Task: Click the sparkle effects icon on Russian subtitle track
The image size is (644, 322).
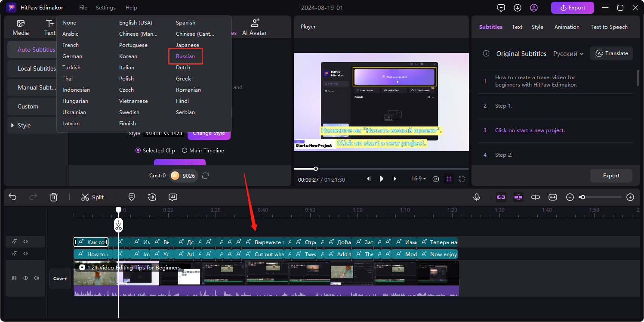Action: [14, 242]
